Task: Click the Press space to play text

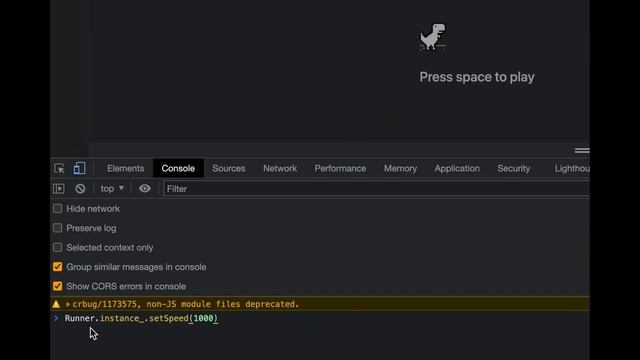Action: click(477, 77)
